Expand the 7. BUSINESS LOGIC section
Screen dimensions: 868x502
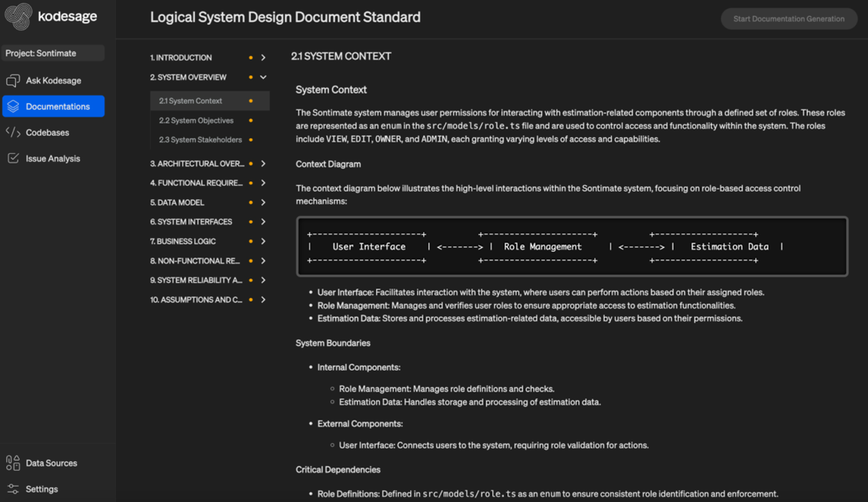tap(264, 241)
